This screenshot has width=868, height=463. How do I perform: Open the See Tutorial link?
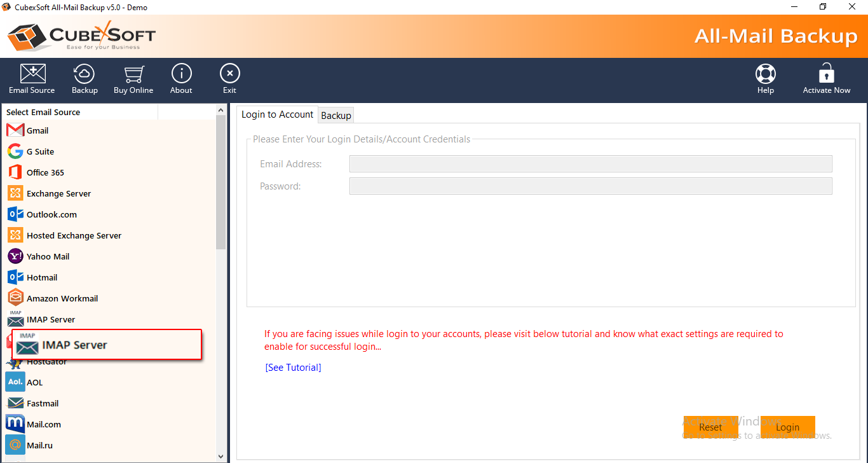pos(293,368)
